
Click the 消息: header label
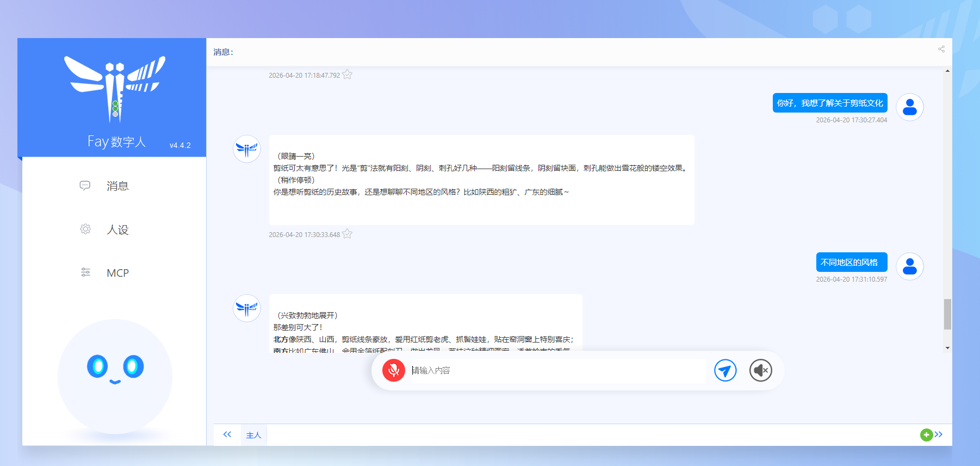coord(223,52)
